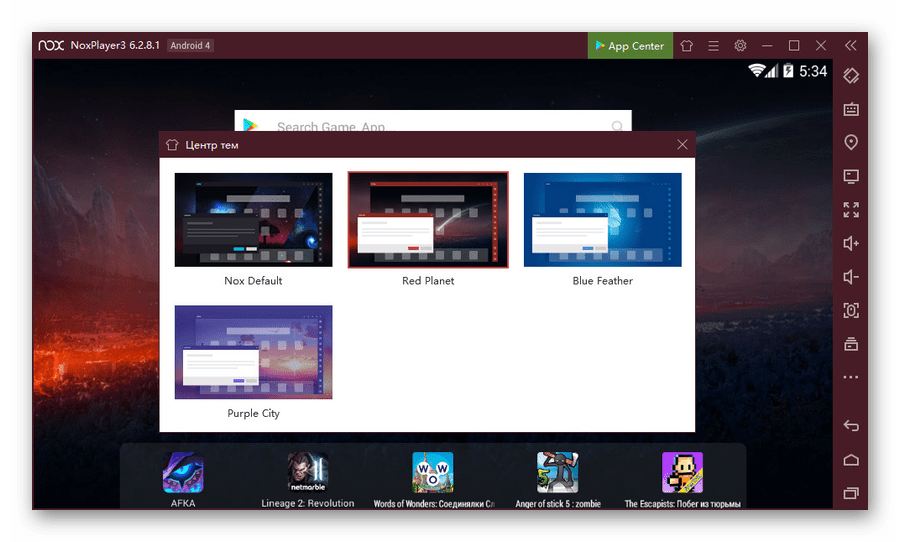Select the Blue Feather theme thumbnail
Image resolution: width=900 pixels, height=542 pixels.
[603, 220]
